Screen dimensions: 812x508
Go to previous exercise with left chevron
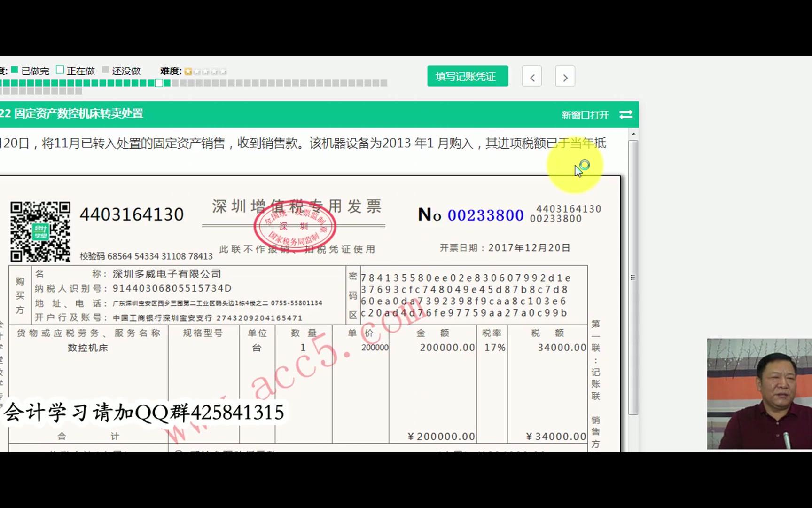click(531, 76)
